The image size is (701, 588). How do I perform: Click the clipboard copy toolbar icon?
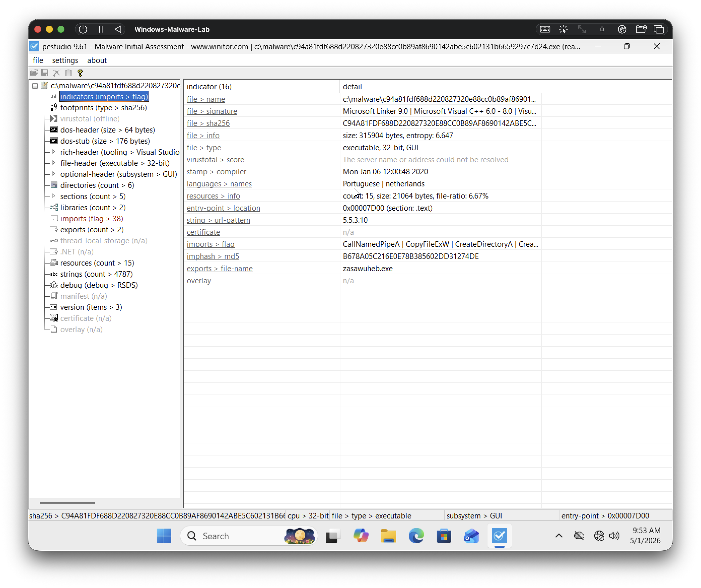[68, 73]
